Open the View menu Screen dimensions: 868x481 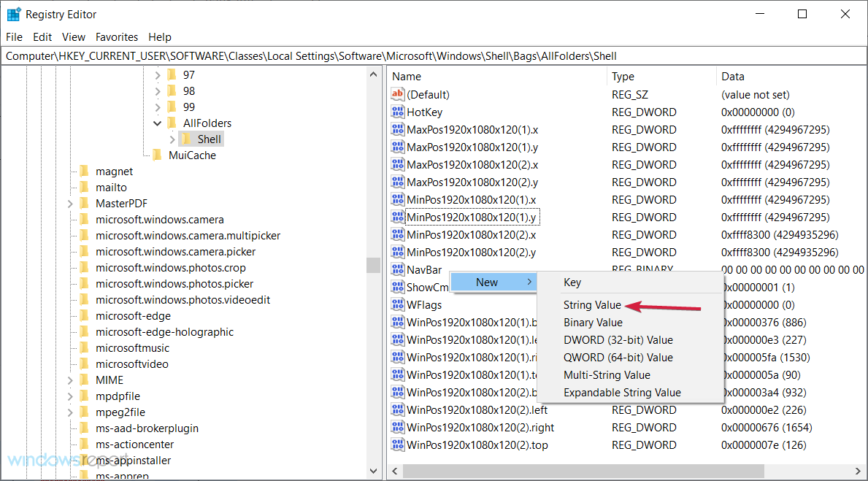coord(74,37)
